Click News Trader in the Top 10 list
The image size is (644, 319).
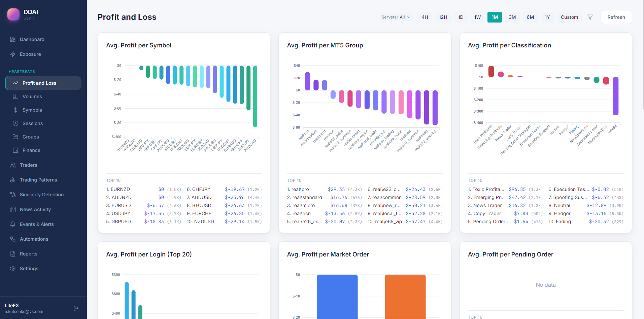pos(487,205)
